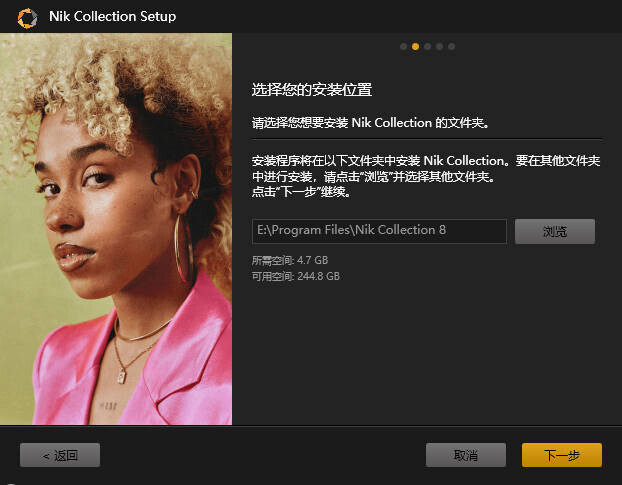Select the fourth step indicator dot
622x485 pixels.
coord(440,46)
